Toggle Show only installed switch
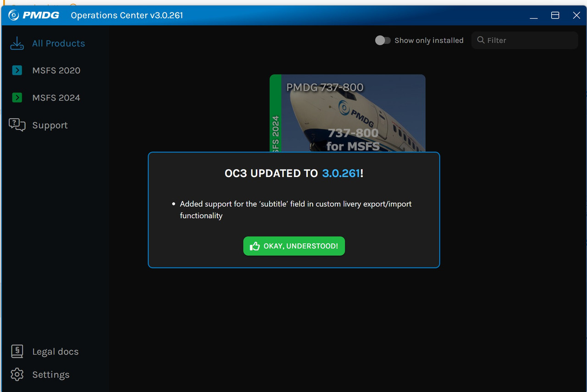587x392 pixels. [383, 40]
